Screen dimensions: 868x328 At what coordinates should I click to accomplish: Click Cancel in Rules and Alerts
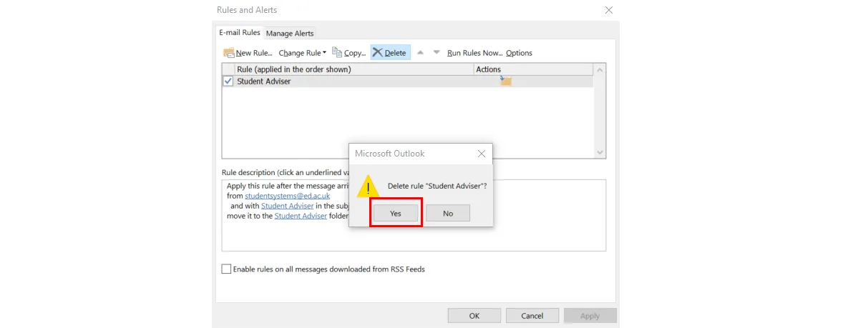532,315
